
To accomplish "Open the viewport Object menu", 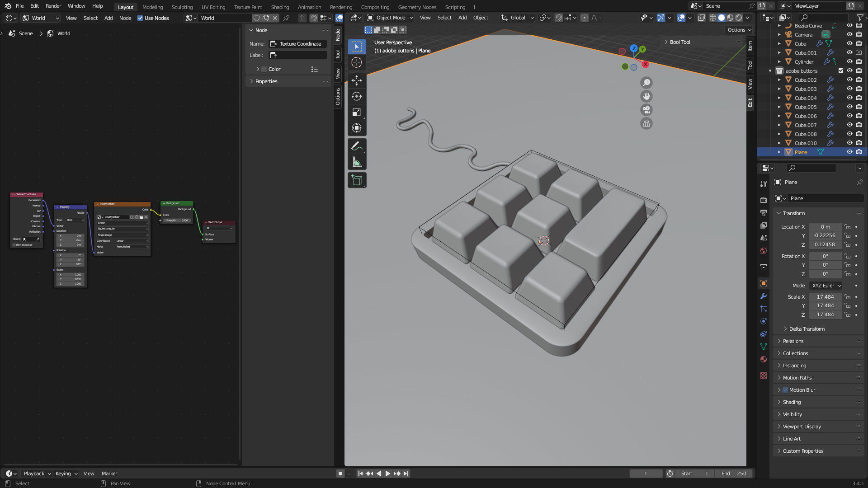I will pos(481,18).
